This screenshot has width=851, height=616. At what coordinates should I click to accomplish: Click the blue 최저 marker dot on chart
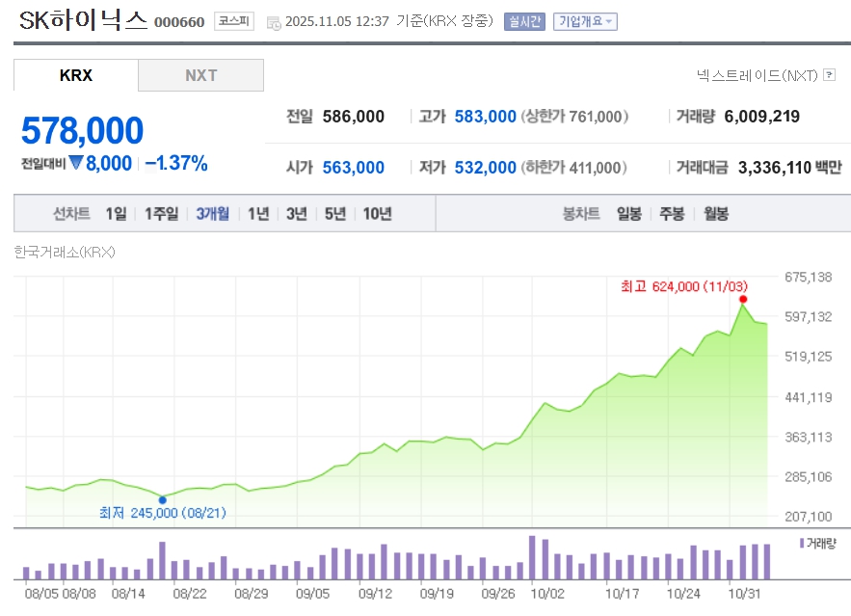pos(162,499)
